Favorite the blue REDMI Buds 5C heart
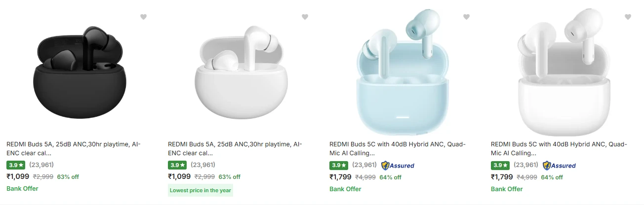 466,17
